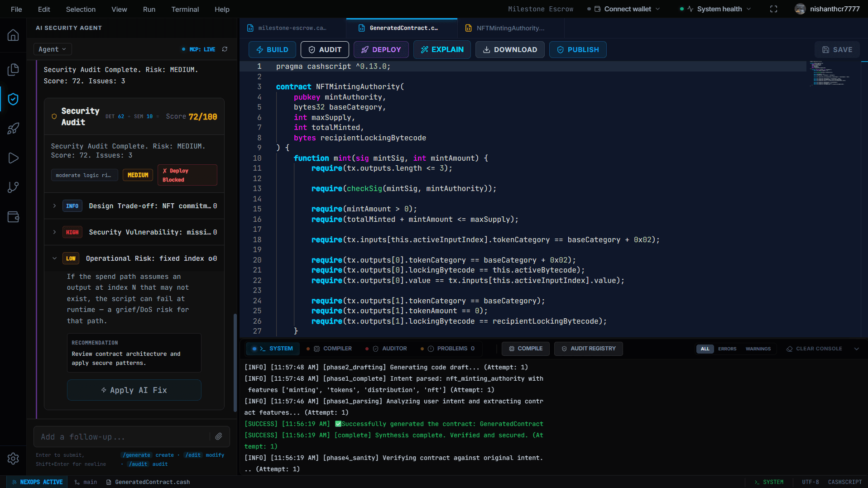The image size is (868, 488).
Task: Click the attachment paperclip icon
Action: click(x=219, y=436)
